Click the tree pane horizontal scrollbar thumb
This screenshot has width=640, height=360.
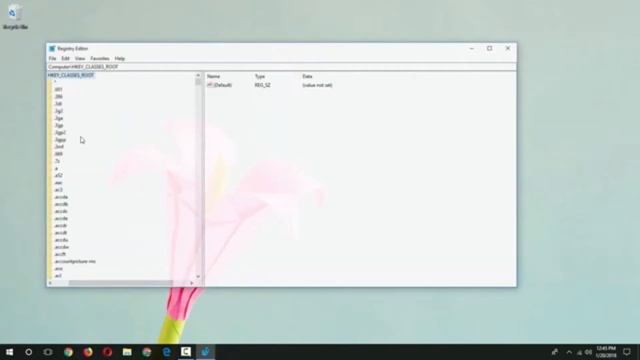pyautogui.click(x=120, y=282)
